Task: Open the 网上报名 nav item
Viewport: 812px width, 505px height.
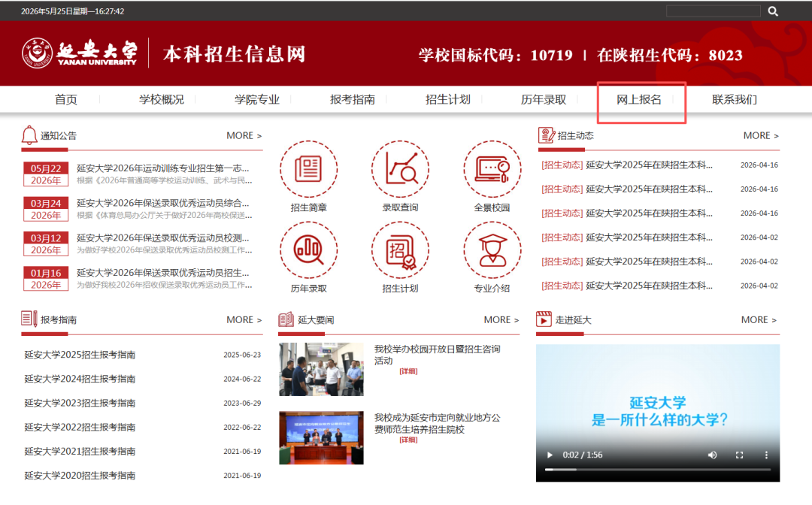Action: click(x=639, y=99)
